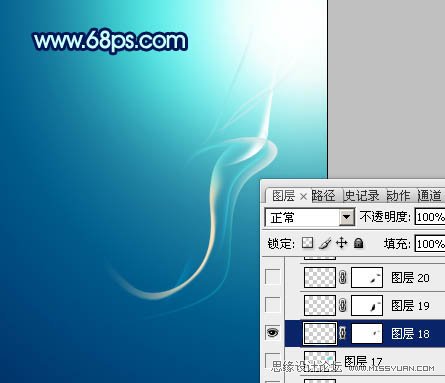Toggle lock transparent pixels icon
Image resolution: width=445 pixels, height=383 pixels.
(307, 243)
